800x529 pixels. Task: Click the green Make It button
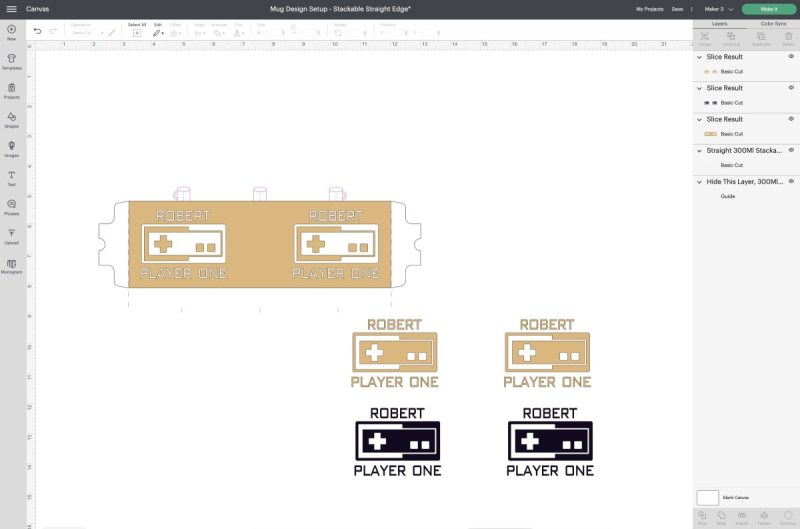[x=769, y=9]
